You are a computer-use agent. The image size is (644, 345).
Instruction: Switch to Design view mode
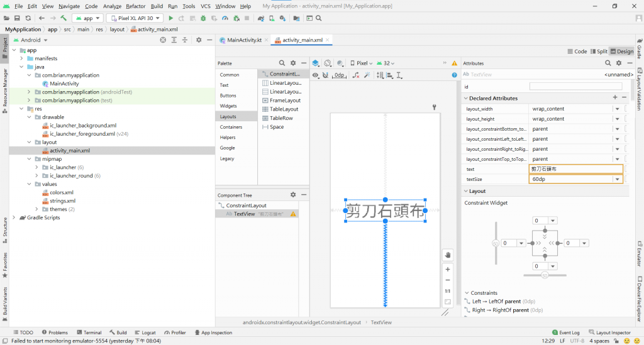click(x=622, y=52)
